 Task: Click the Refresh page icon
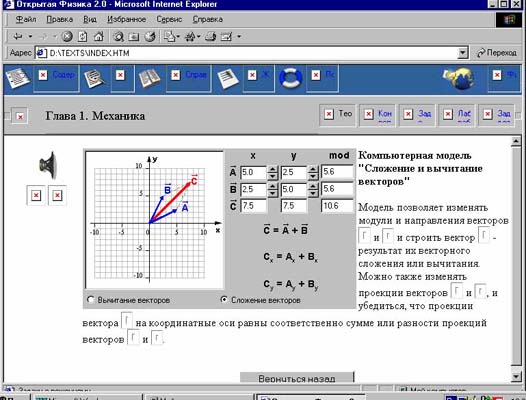(x=83, y=36)
